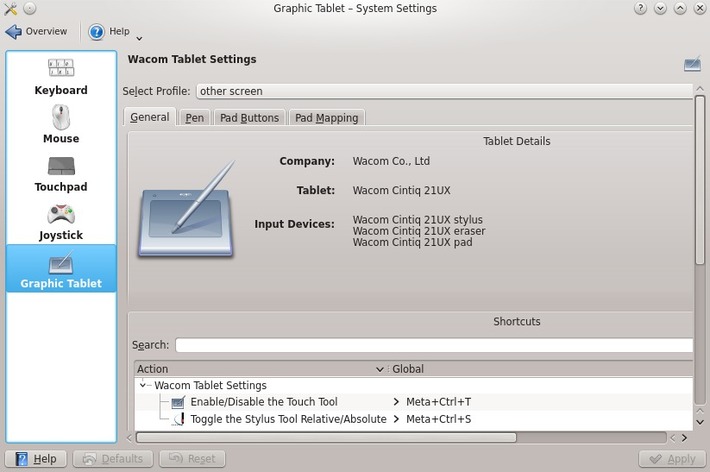
Task: Go back to Overview
Action: [x=38, y=32]
